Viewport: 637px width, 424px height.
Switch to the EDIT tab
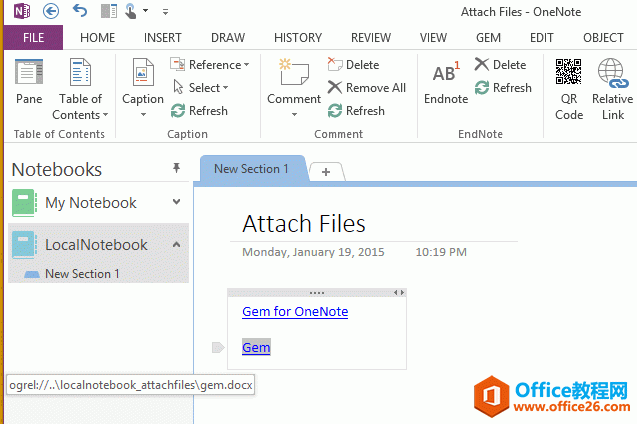542,38
